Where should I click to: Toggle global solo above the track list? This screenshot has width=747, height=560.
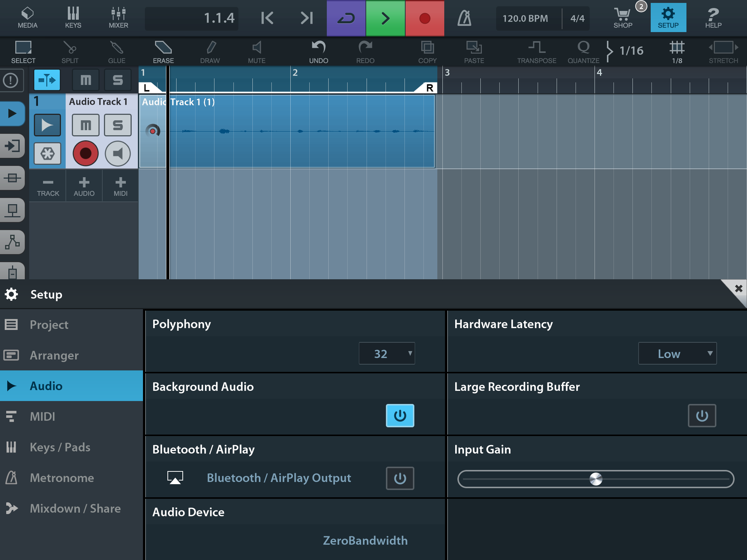tap(118, 79)
